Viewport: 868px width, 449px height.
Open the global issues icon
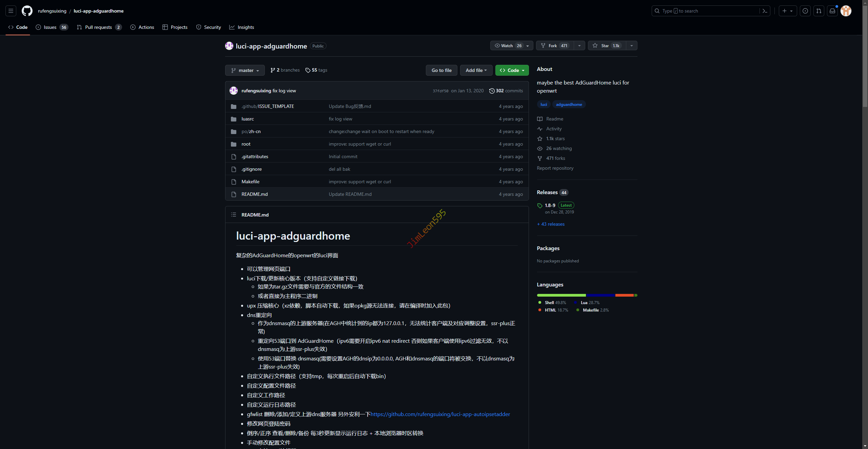tap(805, 11)
